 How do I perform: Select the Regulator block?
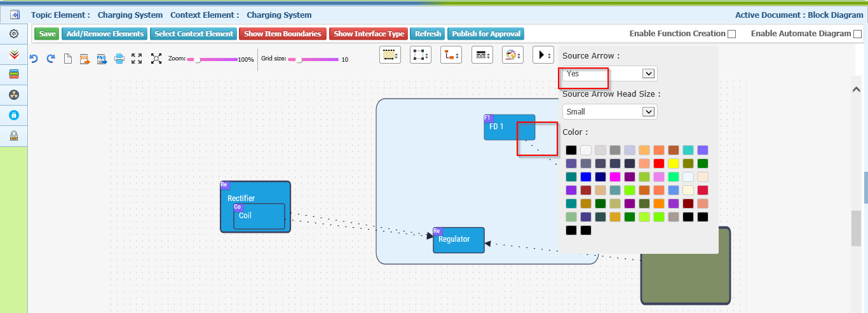(x=459, y=240)
